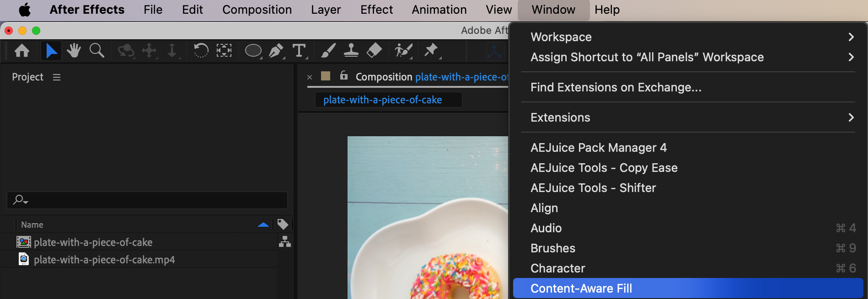Open the Layer menu
Viewport: 868px width, 299px height.
[326, 10]
